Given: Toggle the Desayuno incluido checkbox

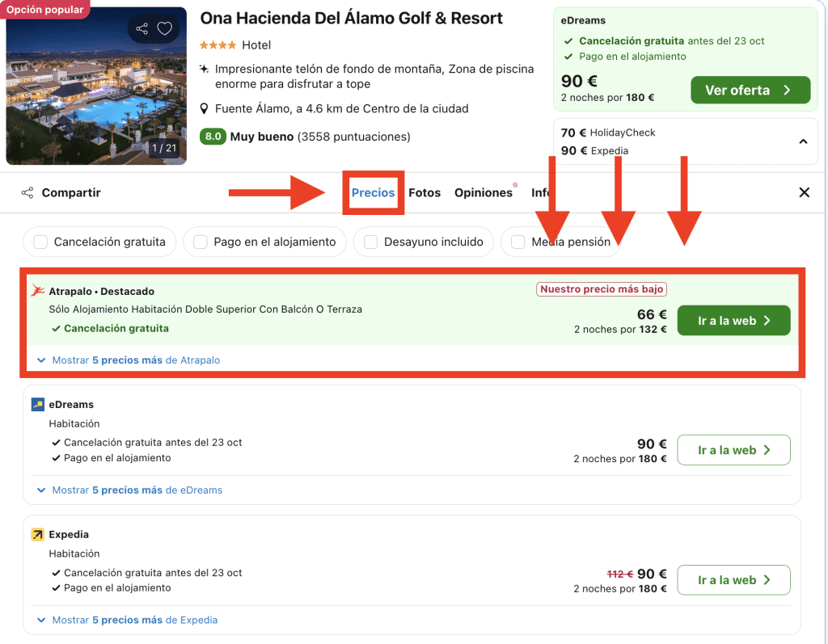Looking at the screenshot, I should click(371, 242).
